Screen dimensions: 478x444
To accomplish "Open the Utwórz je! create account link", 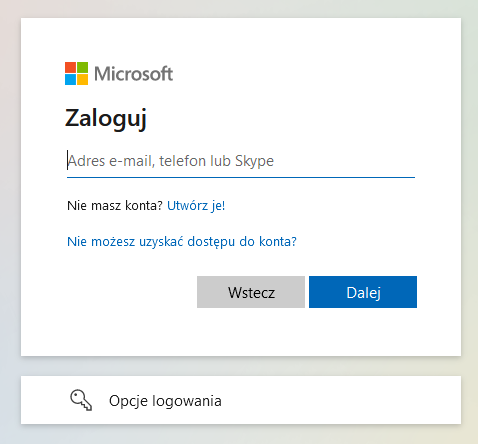I will click(196, 206).
